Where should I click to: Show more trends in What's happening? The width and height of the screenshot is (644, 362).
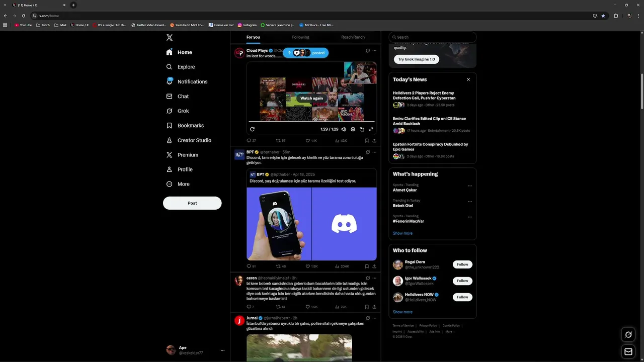pos(403,233)
